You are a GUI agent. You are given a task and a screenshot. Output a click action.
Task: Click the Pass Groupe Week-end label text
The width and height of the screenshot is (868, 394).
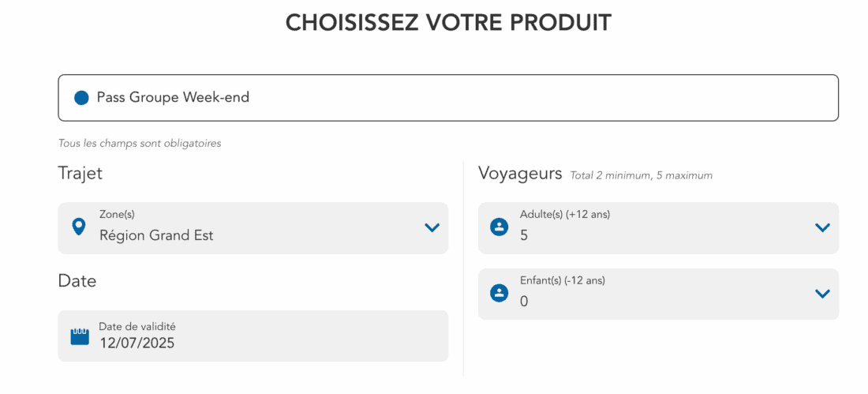point(173,98)
